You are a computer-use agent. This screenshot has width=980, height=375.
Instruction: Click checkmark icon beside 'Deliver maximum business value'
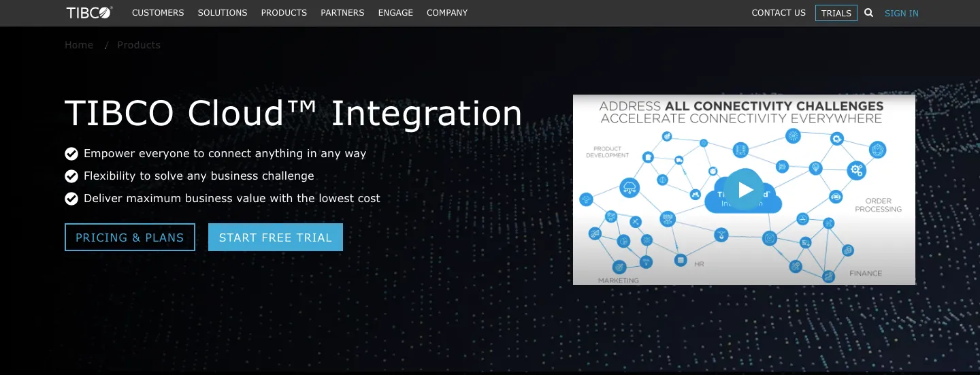pyautogui.click(x=71, y=199)
